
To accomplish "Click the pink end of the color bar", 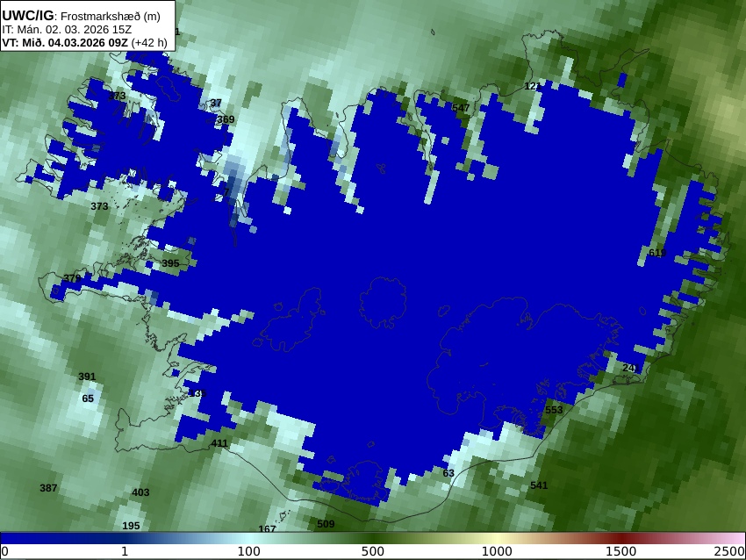I will click(x=730, y=538).
